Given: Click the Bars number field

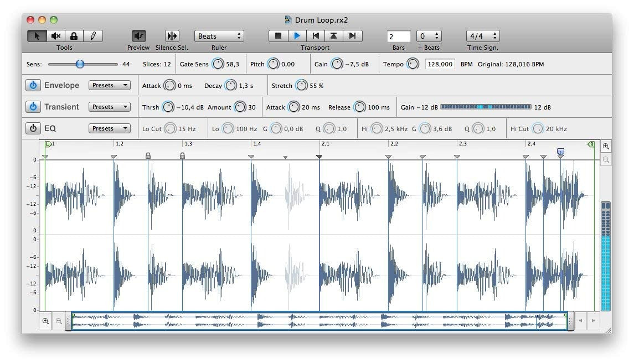Looking at the screenshot, I should coord(399,37).
